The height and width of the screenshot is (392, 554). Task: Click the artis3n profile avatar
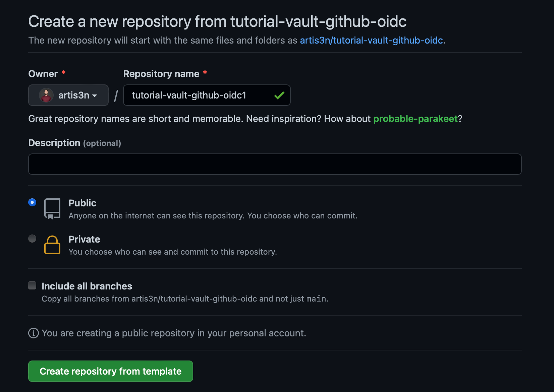click(46, 95)
